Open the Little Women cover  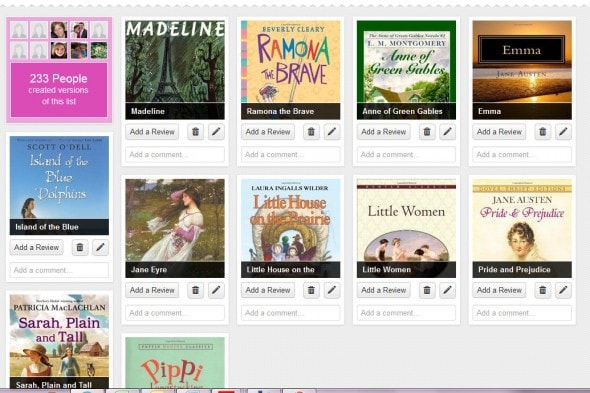pos(406,228)
